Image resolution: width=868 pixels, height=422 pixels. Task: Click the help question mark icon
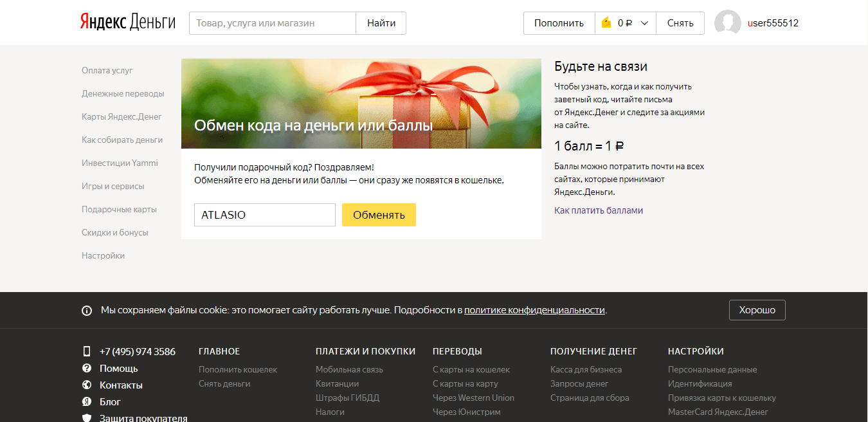point(87,368)
